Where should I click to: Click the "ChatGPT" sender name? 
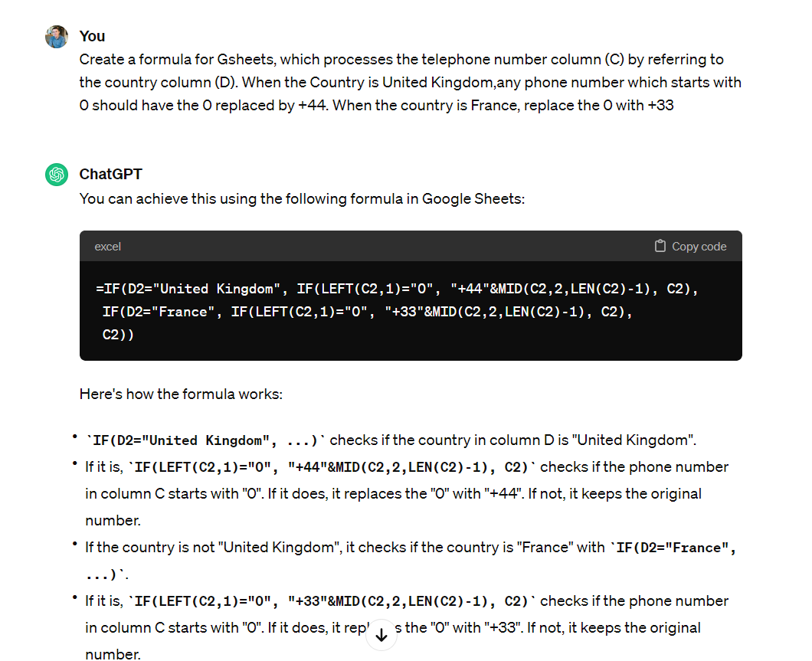point(111,175)
